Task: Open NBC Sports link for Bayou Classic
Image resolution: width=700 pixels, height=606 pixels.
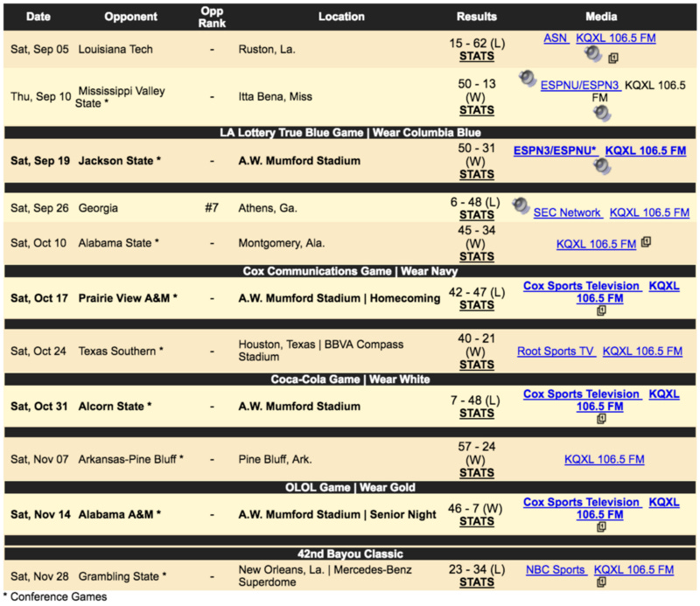Action: pyautogui.click(x=556, y=569)
